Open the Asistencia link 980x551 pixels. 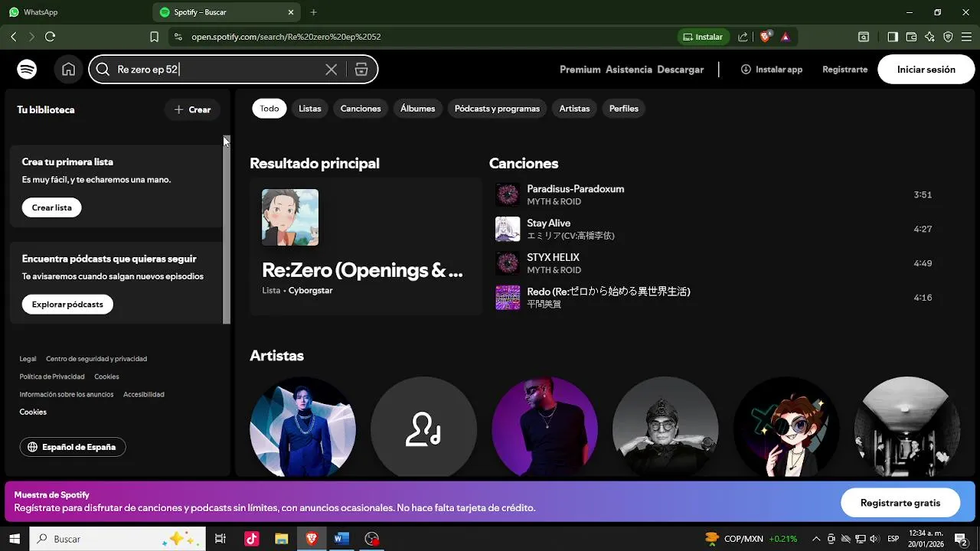point(629,69)
